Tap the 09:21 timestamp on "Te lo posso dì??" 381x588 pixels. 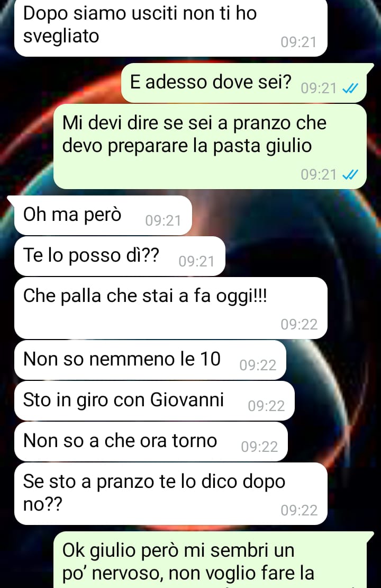(197, 261)
